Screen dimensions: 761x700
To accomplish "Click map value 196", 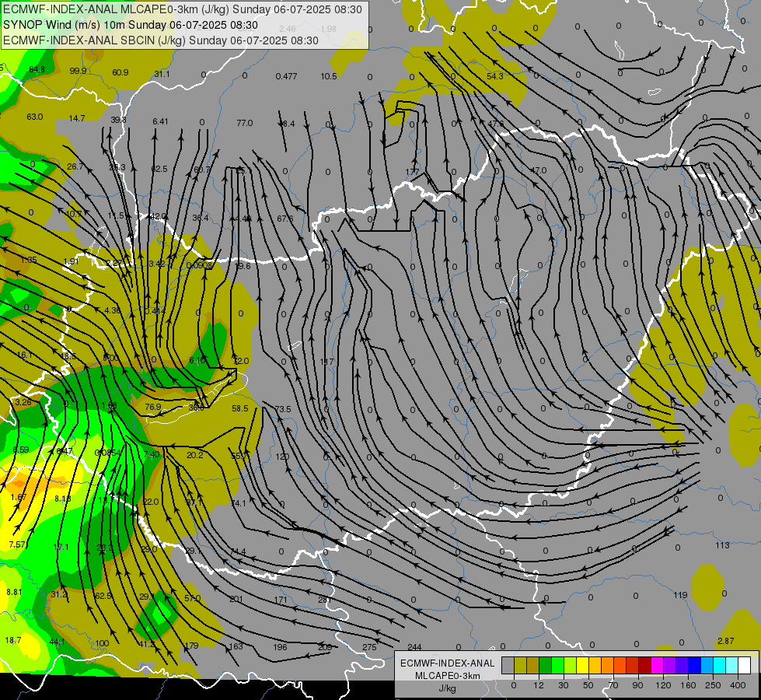I will [280, 647].
